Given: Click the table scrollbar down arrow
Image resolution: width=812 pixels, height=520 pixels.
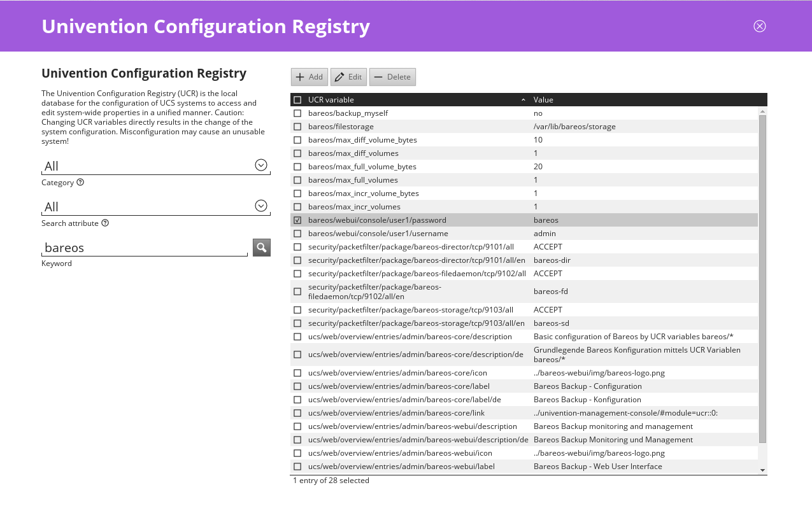Looking at the screenshot, I should coord(762,470).
